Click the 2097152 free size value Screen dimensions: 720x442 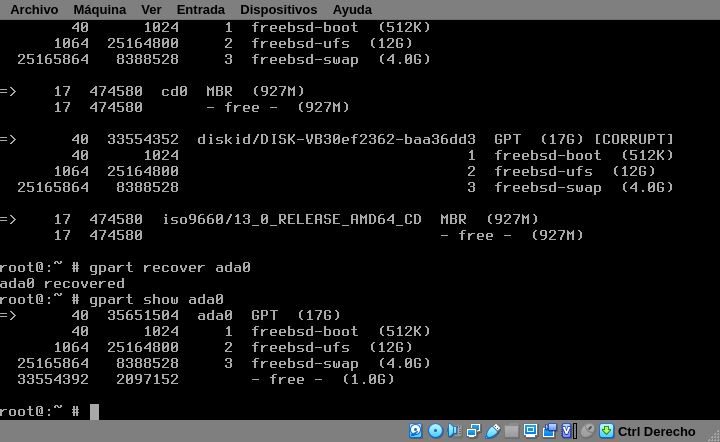[x=147, y=380]
